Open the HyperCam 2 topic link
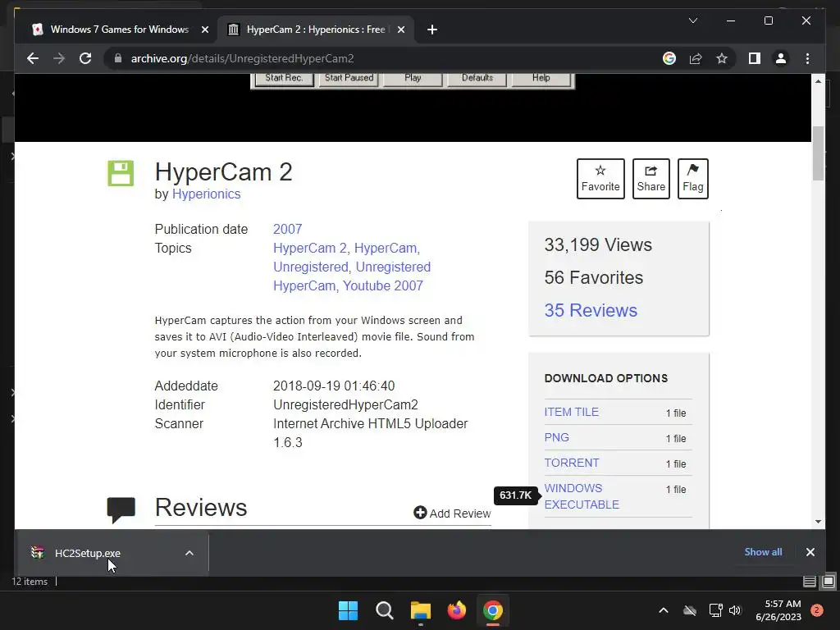 tap(309, 248)
